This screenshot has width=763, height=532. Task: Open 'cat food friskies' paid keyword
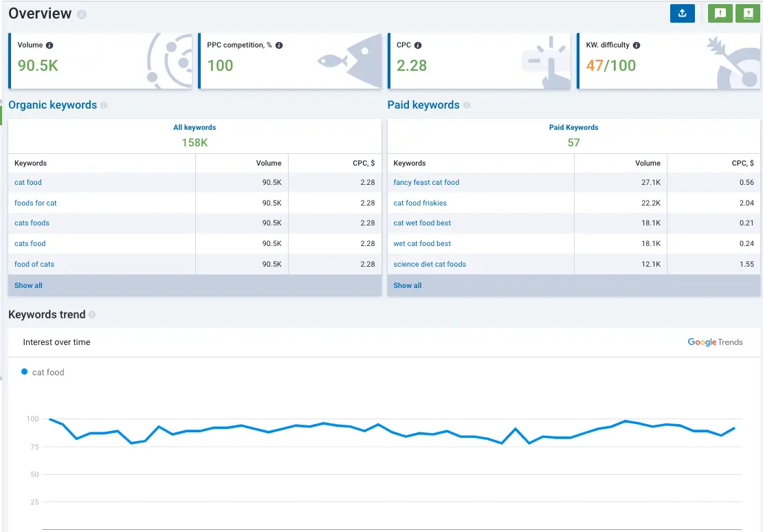(x=420, y=203)
